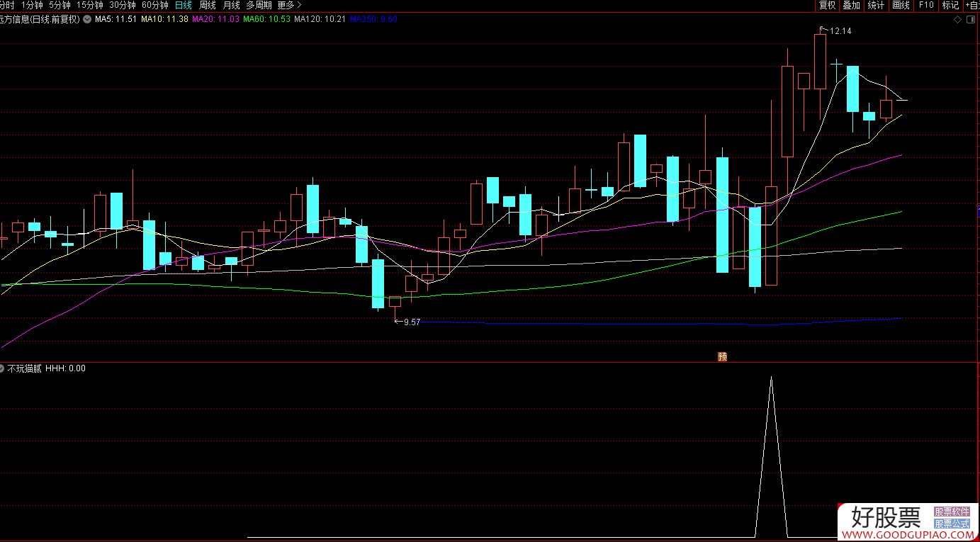Toggle the side panel layout icon
This screenshot has height=542, width=980.
pyautogui.click(x=970, y=19)
